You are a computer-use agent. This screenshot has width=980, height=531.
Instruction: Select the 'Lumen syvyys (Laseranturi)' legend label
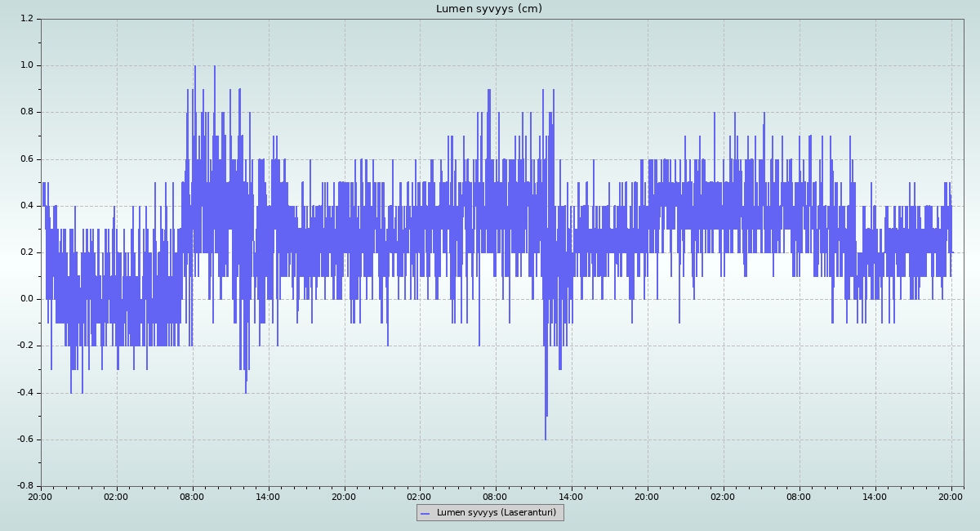(x=496, y=513)
